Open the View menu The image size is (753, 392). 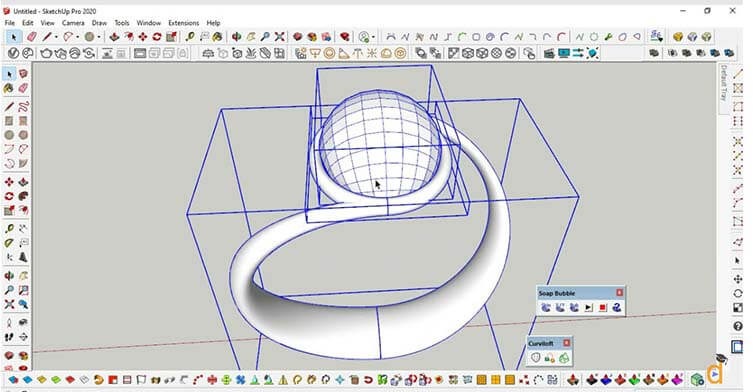tap(47, 23)
